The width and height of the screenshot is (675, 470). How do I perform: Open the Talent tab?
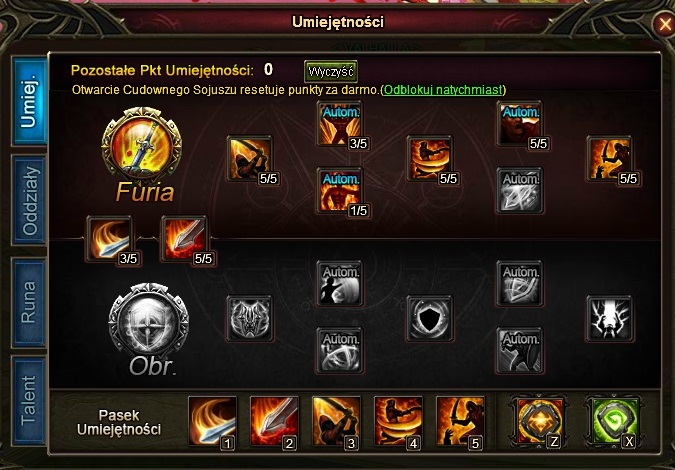(29, 400)
